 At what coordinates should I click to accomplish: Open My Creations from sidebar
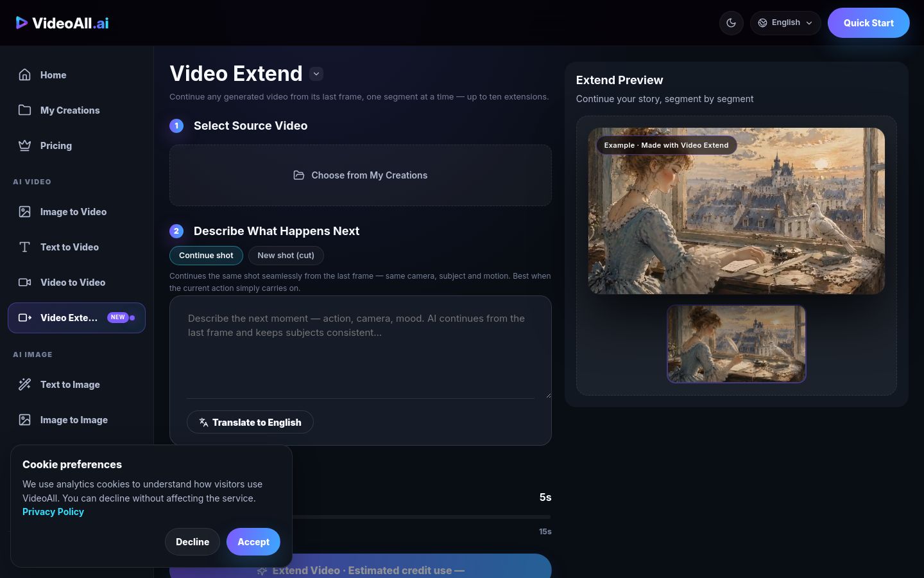[x=76, y=110]
